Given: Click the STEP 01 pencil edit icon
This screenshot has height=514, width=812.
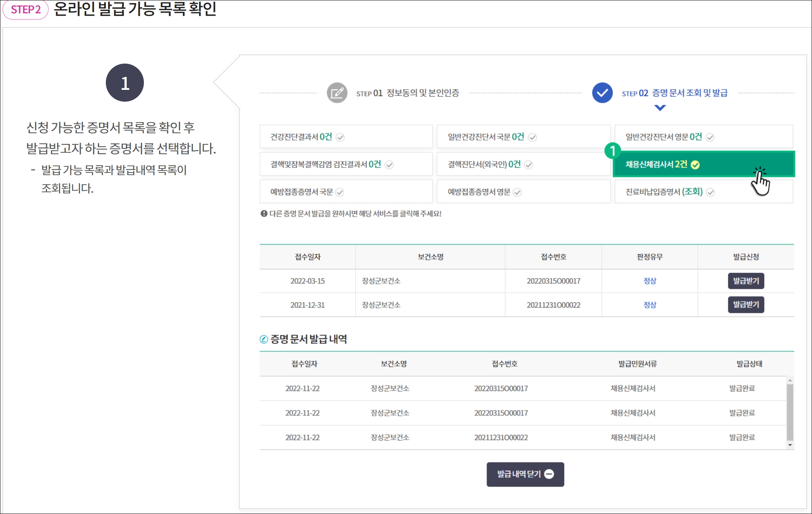Looking at the screenshot, I should [x=337, y=93].
